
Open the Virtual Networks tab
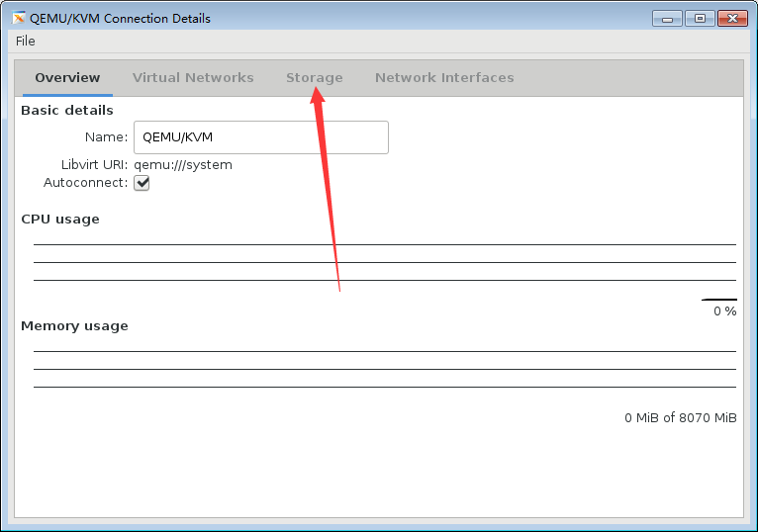pos(193,78)
